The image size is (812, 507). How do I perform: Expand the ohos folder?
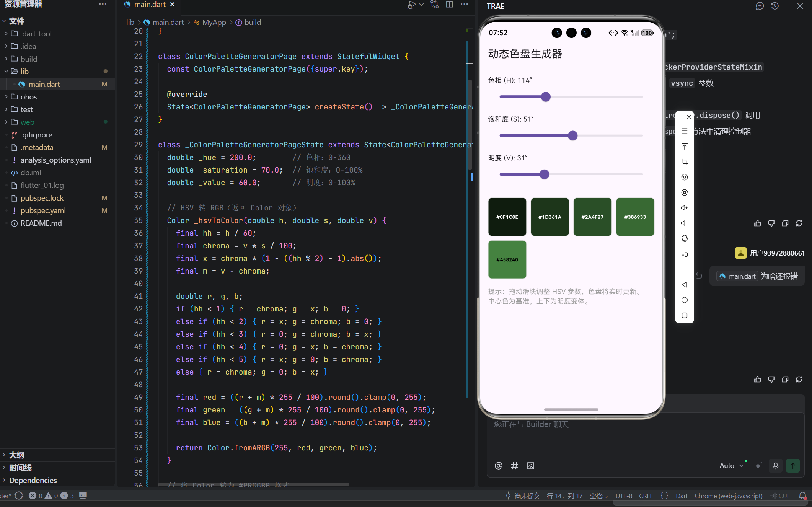click(29, 97)
